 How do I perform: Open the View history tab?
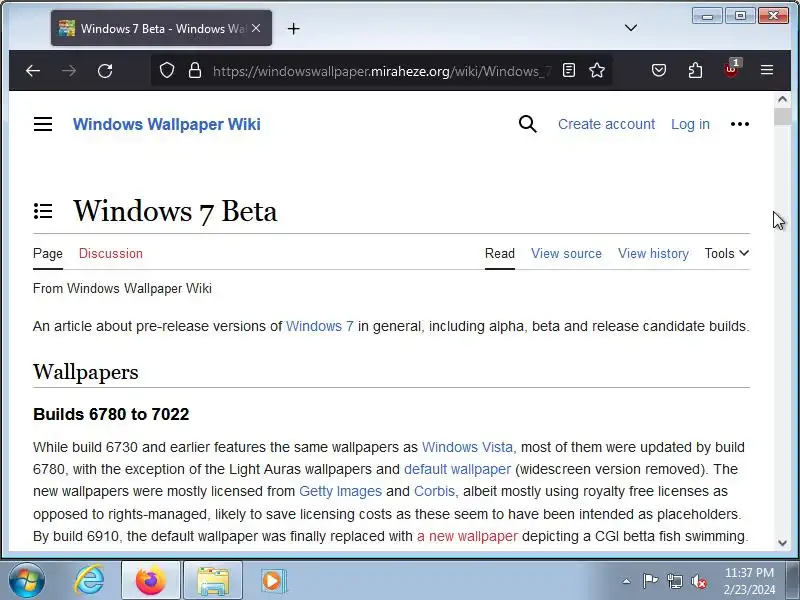(x=653, y=254)
